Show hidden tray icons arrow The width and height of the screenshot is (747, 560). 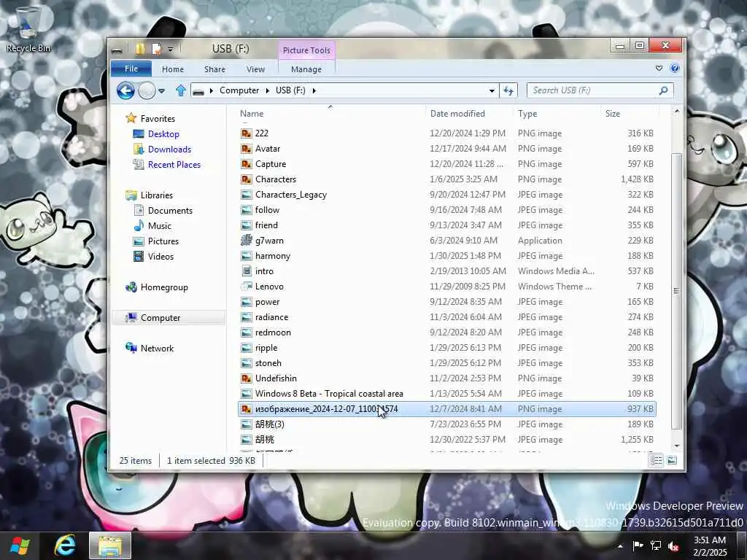tap(620, 545)
